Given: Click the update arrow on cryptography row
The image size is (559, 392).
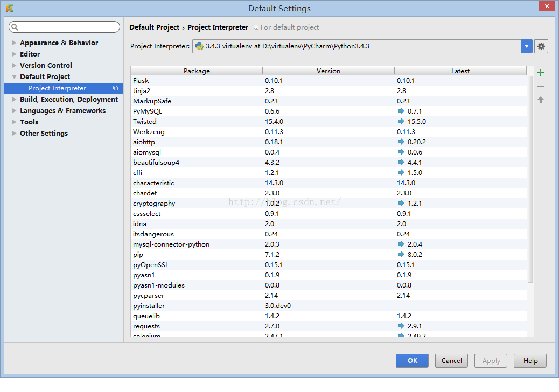Looking at the screenshot, I should pos(401,203).
